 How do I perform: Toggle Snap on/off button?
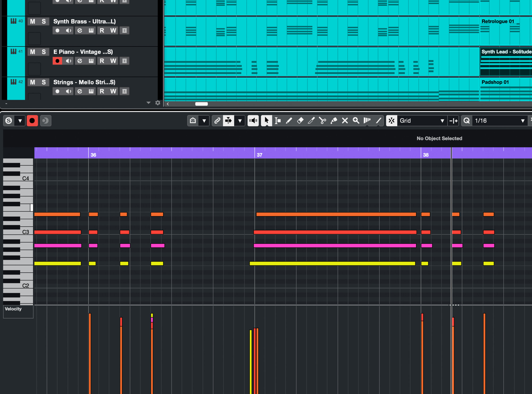392,121
